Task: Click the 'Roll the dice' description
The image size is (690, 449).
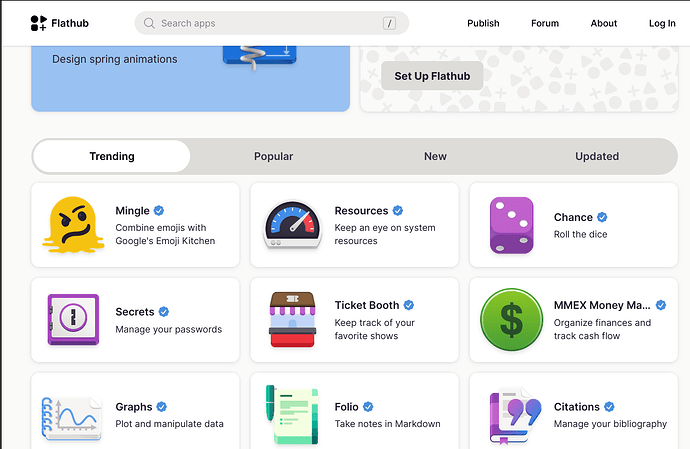Action: (580, 234)
